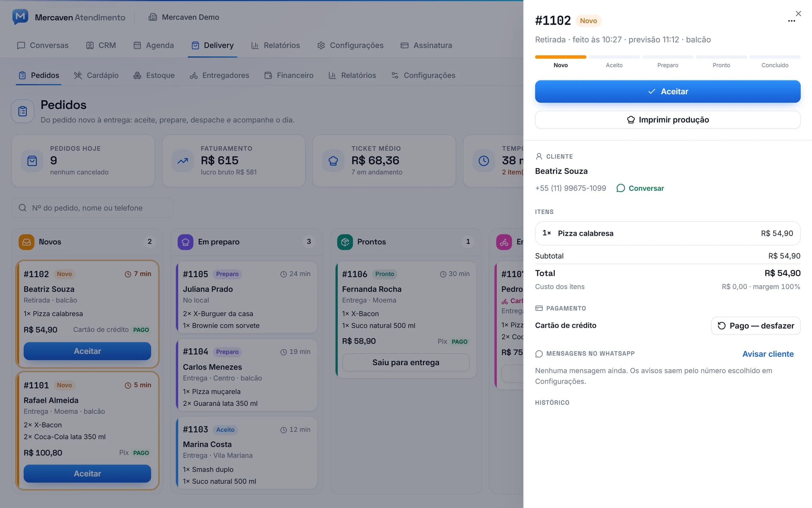Open the Conversas tab
The height and width of the screenshot is (508, 812).
tap(43, 45)
